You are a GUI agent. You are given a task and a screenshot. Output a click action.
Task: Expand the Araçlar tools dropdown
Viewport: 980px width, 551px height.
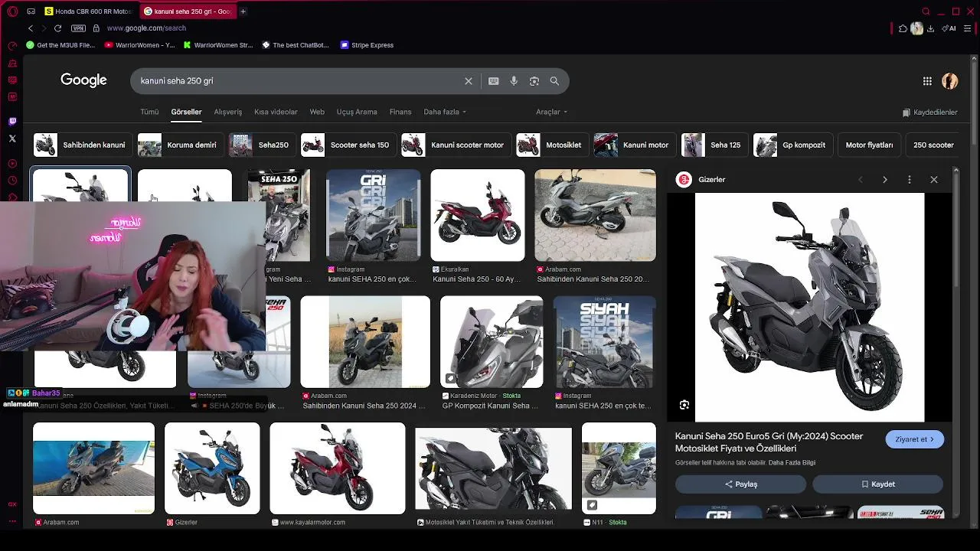551,112
